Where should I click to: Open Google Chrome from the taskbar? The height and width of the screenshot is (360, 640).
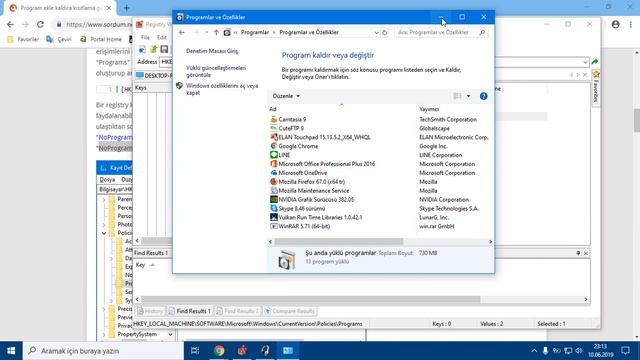219,350
